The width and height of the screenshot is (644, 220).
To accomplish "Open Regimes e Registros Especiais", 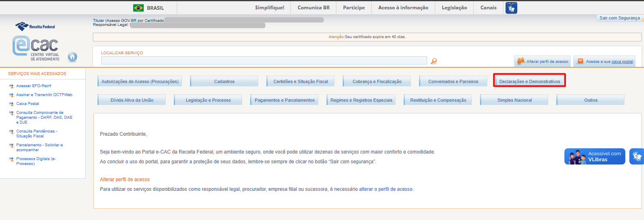I will (x=361, y=100).
